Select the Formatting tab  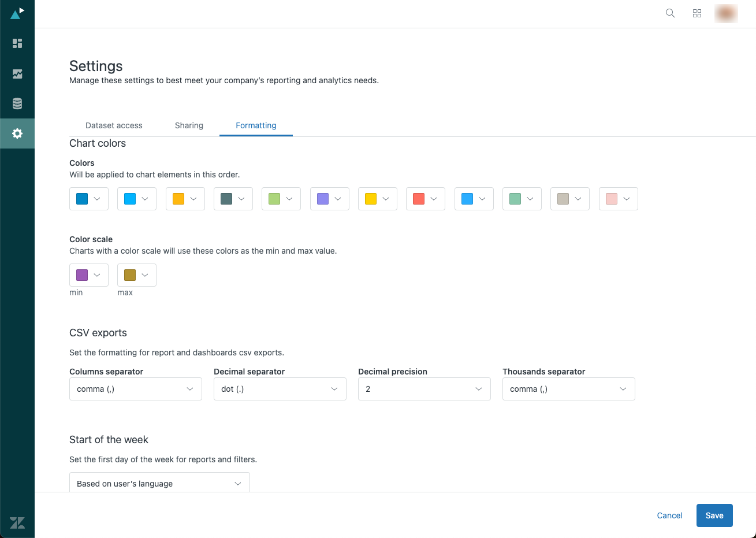256,125
